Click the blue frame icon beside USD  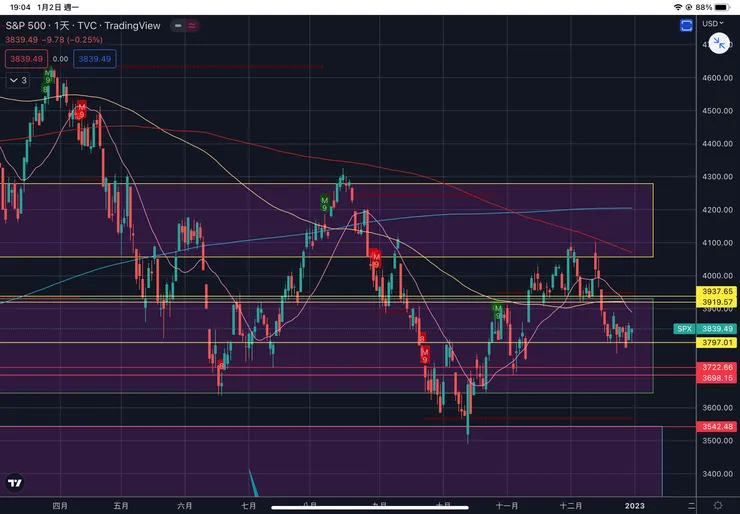click(x=686, y=25)
